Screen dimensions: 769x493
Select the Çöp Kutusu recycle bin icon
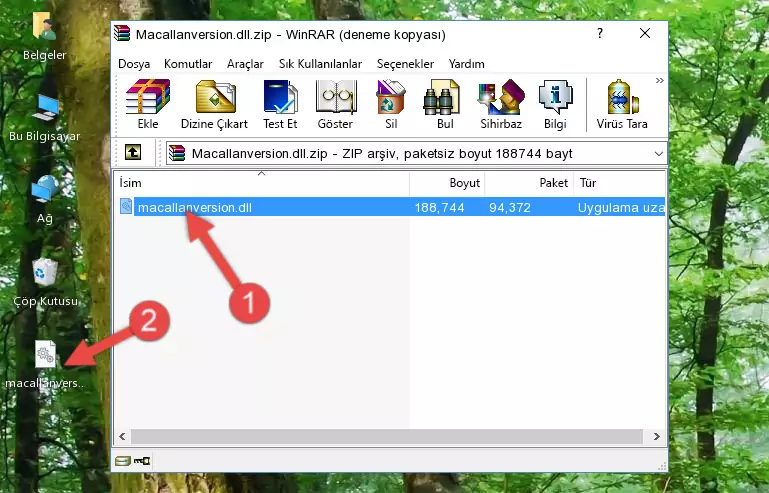click(45, 282)
